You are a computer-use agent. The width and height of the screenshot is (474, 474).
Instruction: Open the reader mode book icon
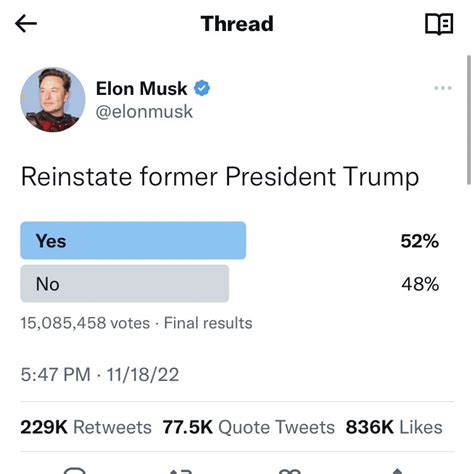439,24
